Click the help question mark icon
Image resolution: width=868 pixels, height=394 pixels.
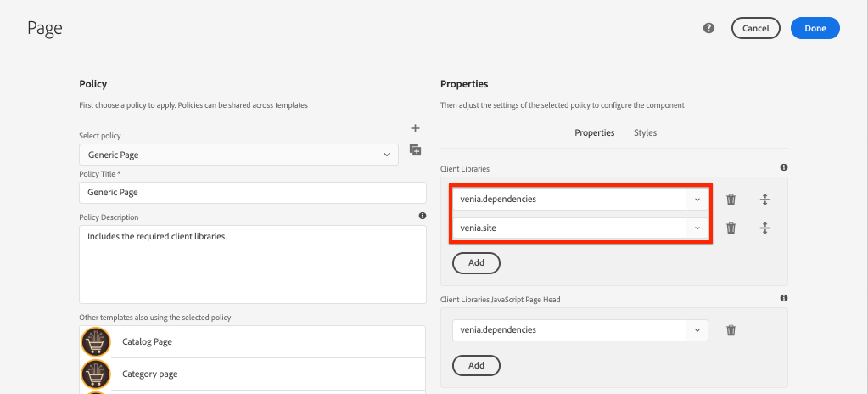(x=708, y=28)
